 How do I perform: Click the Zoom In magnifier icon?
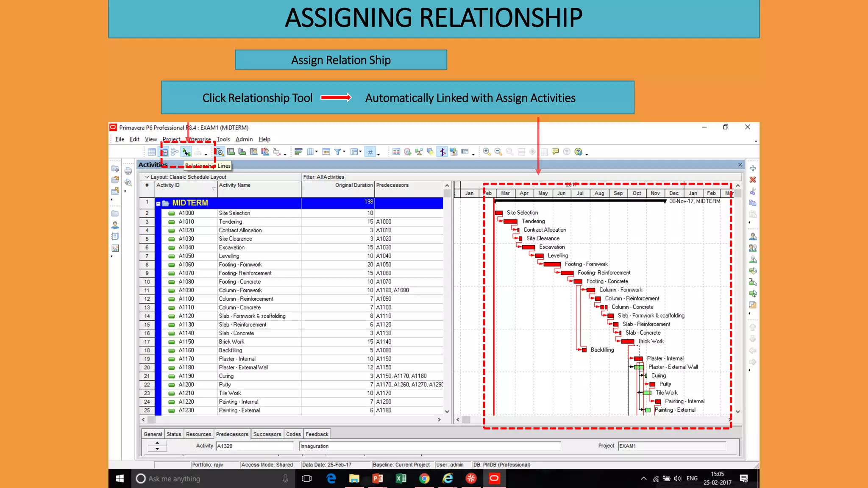point(487,152)
